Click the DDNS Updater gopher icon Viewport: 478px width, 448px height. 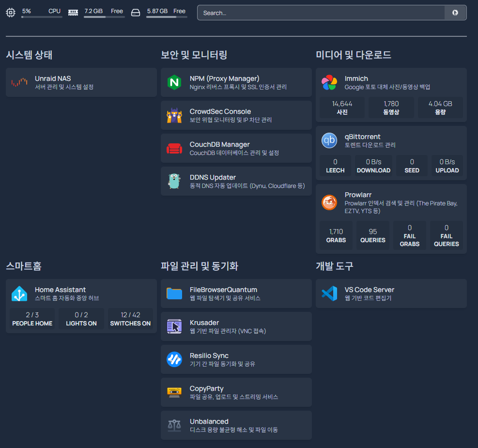(x=174, y=181)
